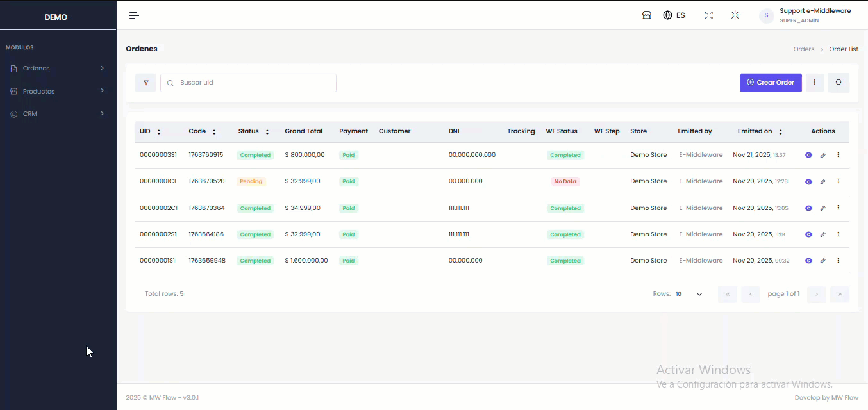The height and width of the screenshot is (410, 868).
Task: Toggle light/dark theme sun icon
Action: [735, 15]
